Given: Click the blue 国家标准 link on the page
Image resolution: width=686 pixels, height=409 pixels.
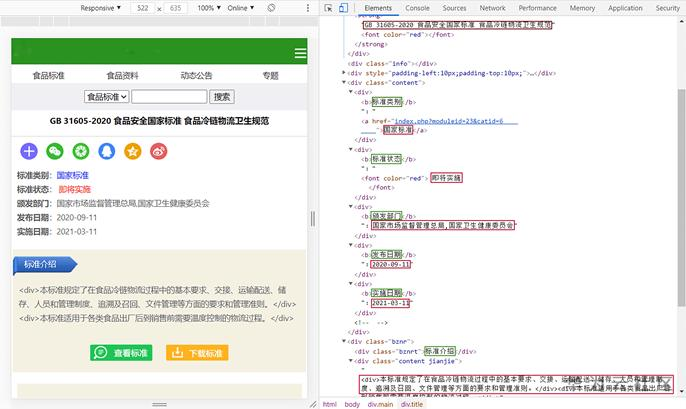Looking at the screenshot, I should coord(73,175).
